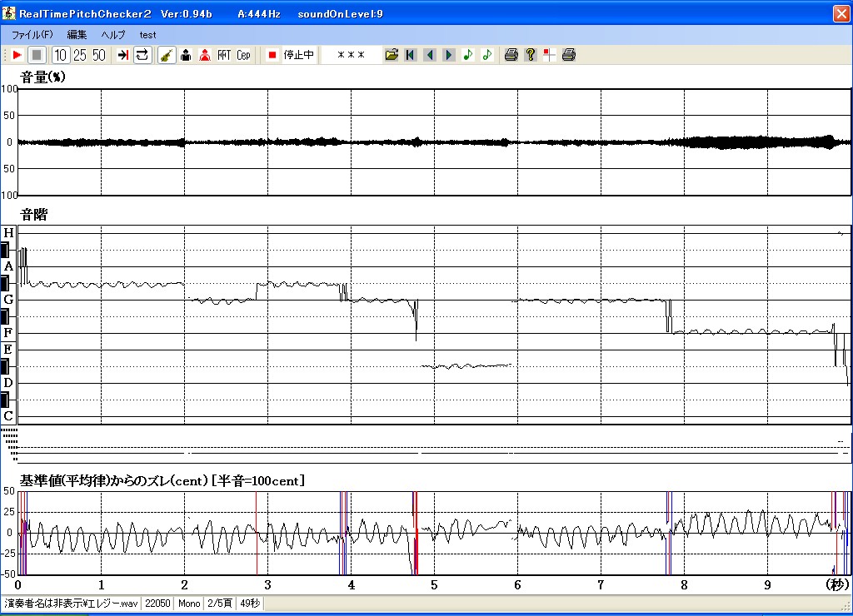Click the red crosshair cursor icon
Viewport: 853px width, 616px height.
(550, 55)
